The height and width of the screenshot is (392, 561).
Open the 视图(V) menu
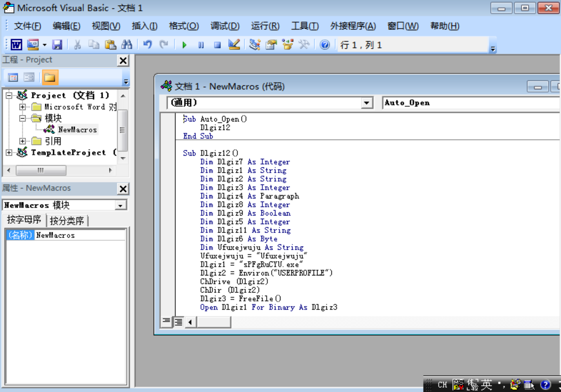[x=106, y=26]
